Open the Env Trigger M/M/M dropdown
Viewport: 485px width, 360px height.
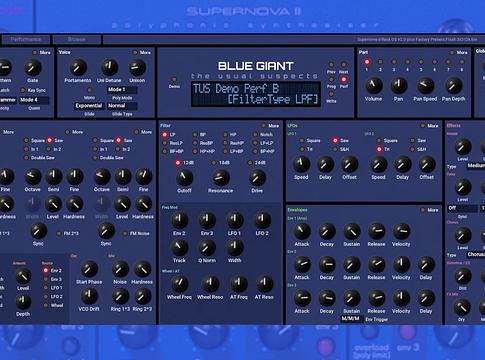pyautogui.click(x=351, y=319)
